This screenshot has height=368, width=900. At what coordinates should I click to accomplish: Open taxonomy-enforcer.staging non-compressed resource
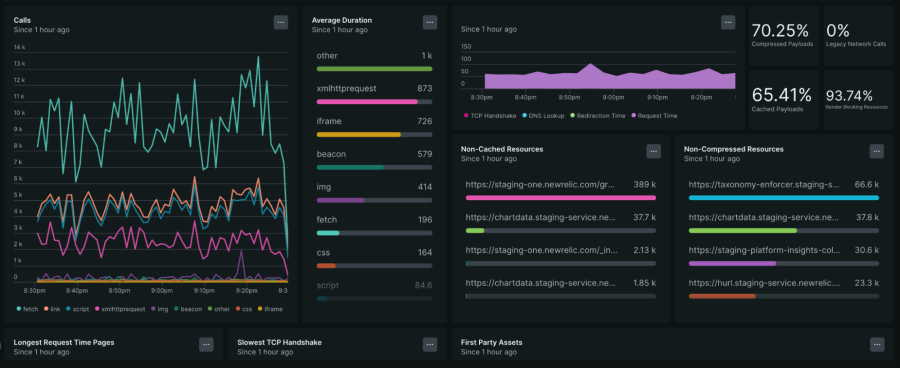[783, 190]
